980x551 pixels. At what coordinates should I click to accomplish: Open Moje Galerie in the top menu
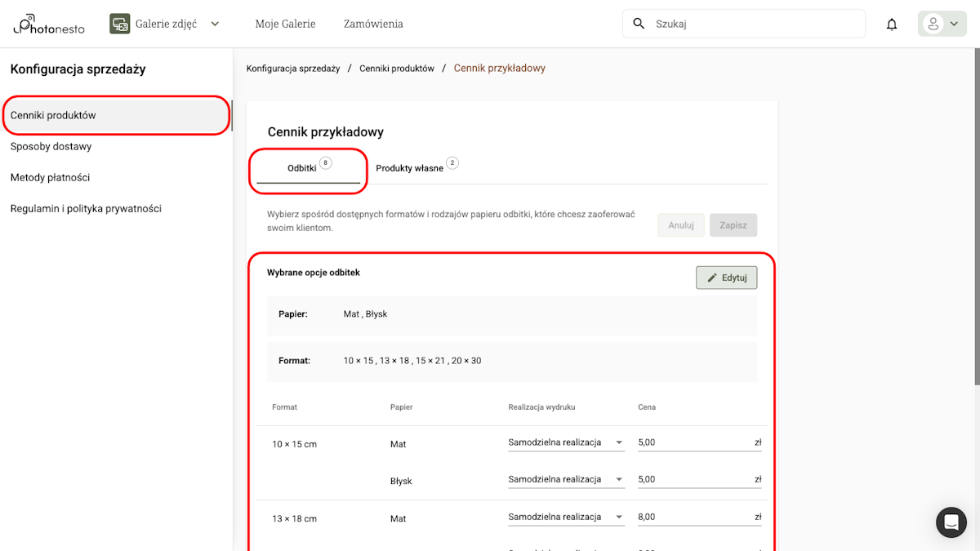(285, 24)
